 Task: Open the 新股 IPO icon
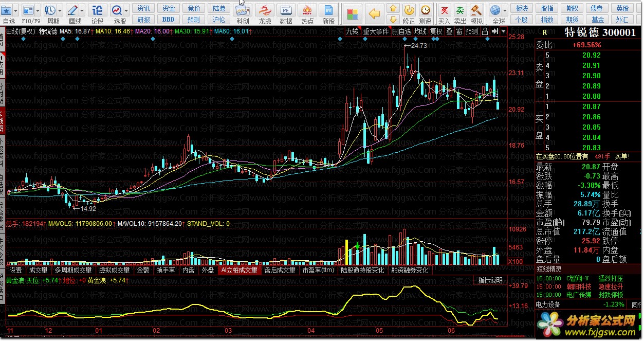(x=328, y=10)
